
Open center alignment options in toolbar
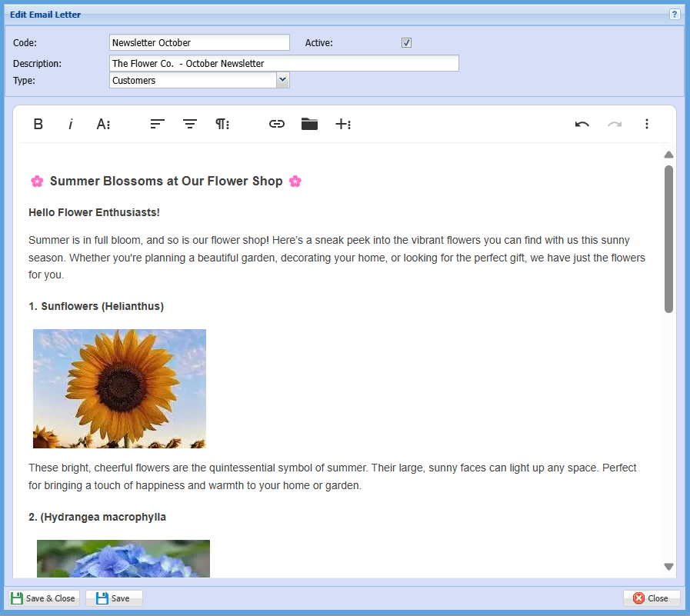(190, 124)
